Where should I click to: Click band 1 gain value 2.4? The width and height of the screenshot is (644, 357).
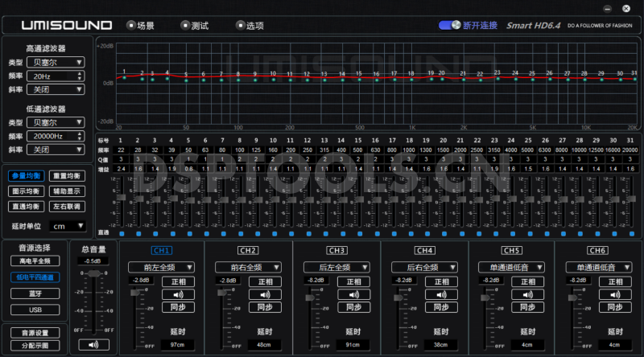point(122,169)
